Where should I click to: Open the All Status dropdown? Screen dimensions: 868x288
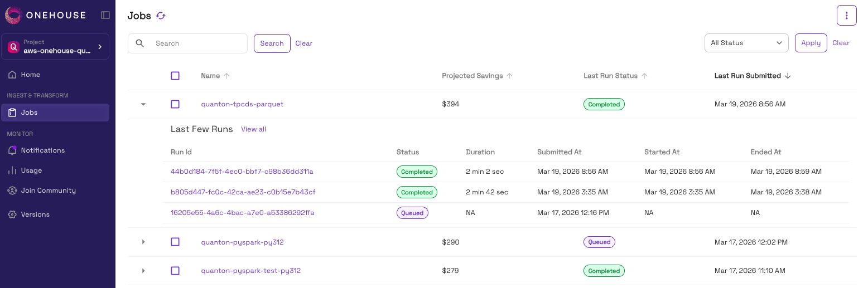(x=746, y=43)
